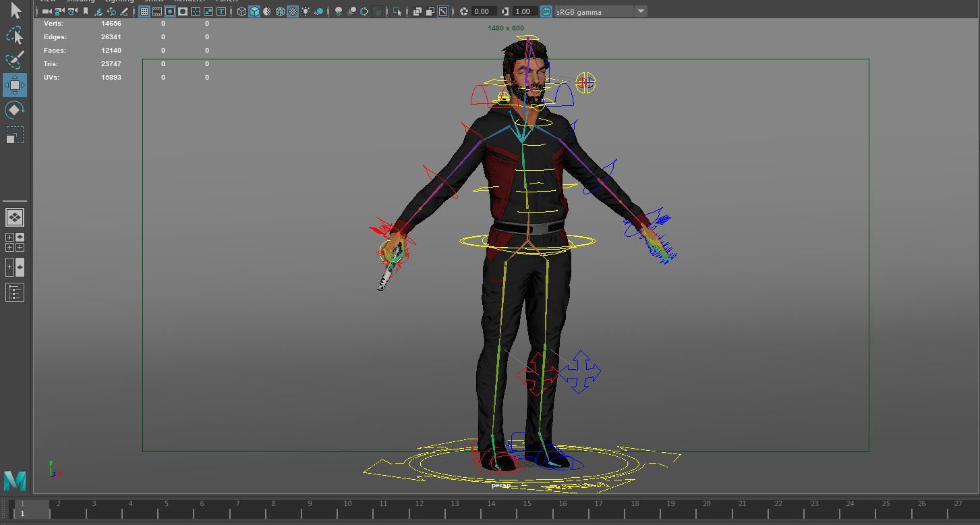Viewport: 980px width, 525px height.
Task: Toggle the Resolution Gate display
Action: point(170,11)
